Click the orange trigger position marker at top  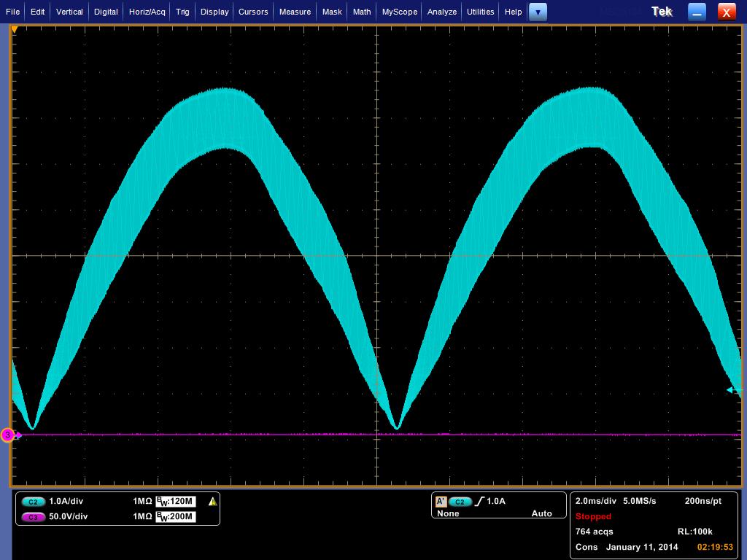pos(14,29)
